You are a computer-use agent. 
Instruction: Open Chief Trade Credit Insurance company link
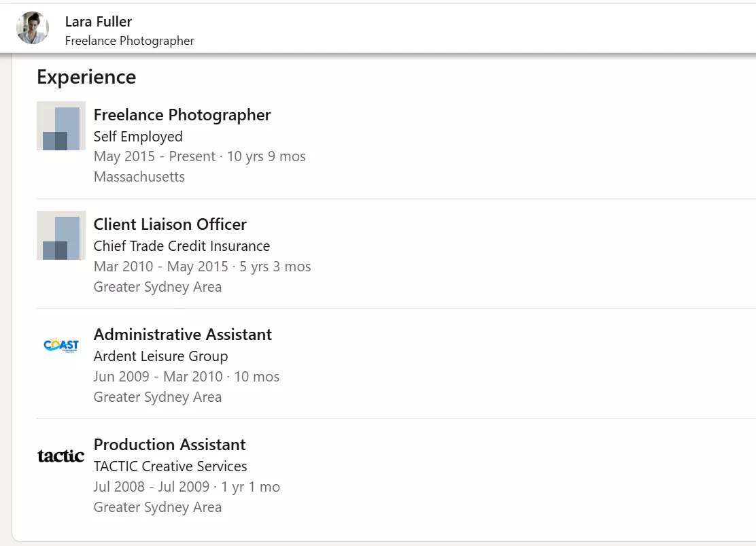click(182, 246)
